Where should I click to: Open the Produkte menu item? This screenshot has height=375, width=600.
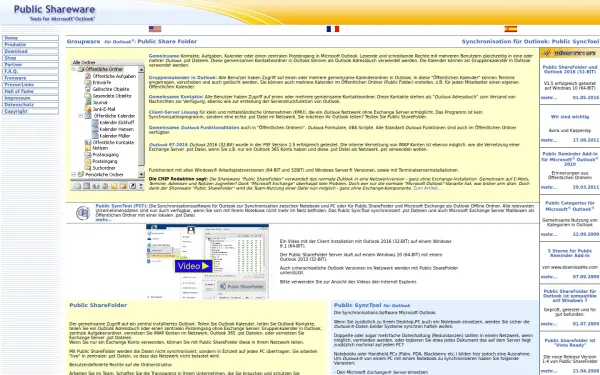pyautogui.click(x=30, y=45)
